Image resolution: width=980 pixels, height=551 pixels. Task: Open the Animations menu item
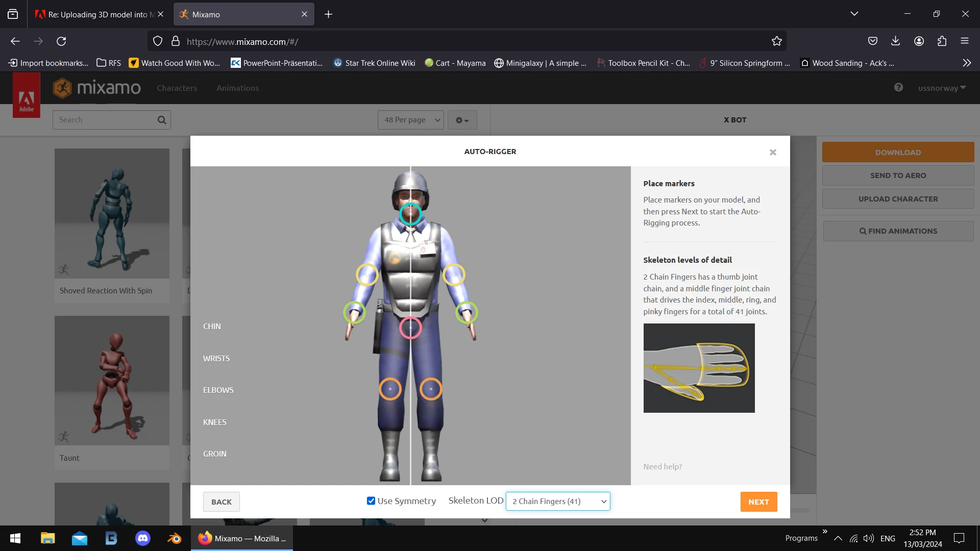tap(237, 88)
